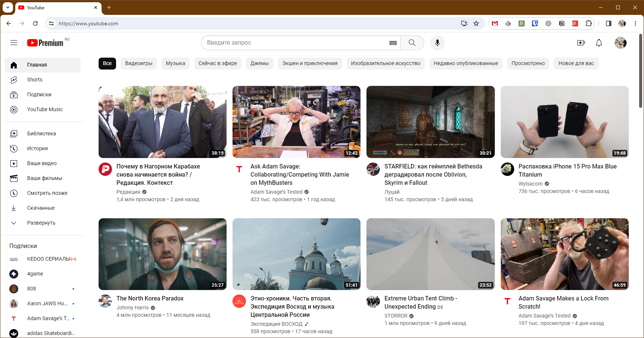This screenshot has height=338, width=644.
Task: Play the Adam Savage lock thumbnail
Action: [565, 254]
